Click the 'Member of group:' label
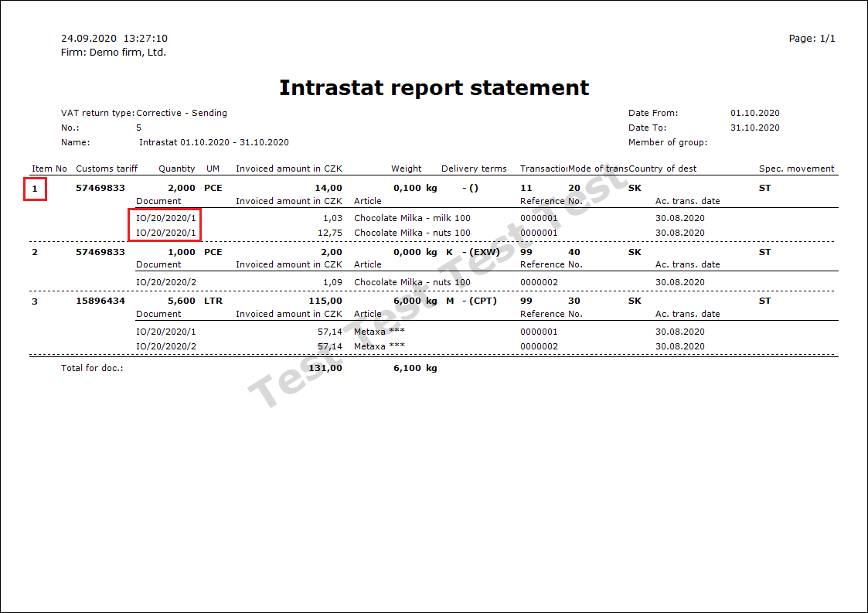This screenshot has height=613, width=868. (668, 142)
